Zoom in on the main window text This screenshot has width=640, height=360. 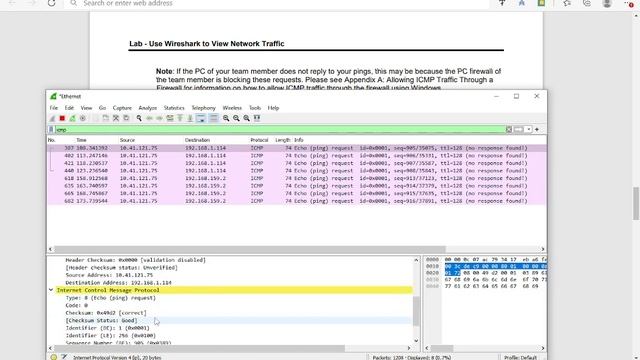(x=226, y=118)
